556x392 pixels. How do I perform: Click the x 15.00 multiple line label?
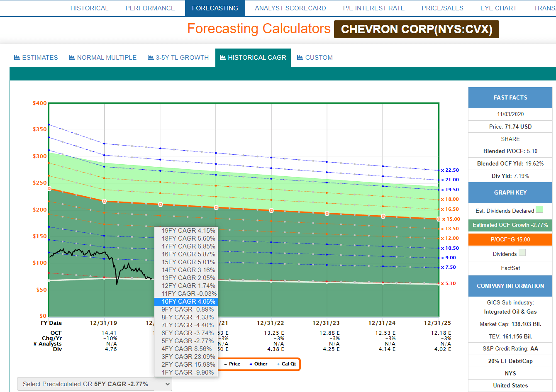tap(451, 219)
